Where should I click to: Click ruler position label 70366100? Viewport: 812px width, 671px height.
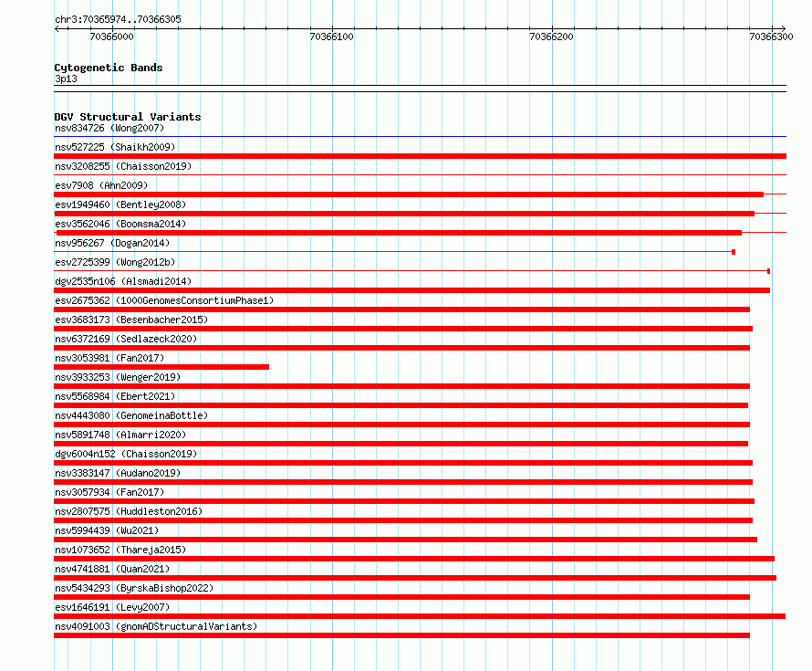(x=331, y=37)
